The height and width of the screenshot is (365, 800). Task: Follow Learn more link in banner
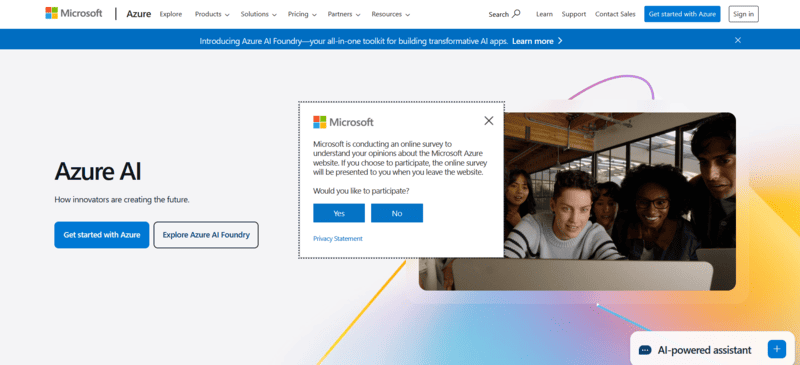point(537,41)
